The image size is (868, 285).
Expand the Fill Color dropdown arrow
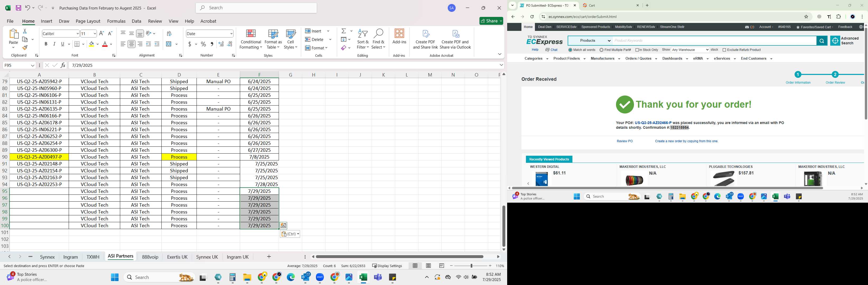98,44
